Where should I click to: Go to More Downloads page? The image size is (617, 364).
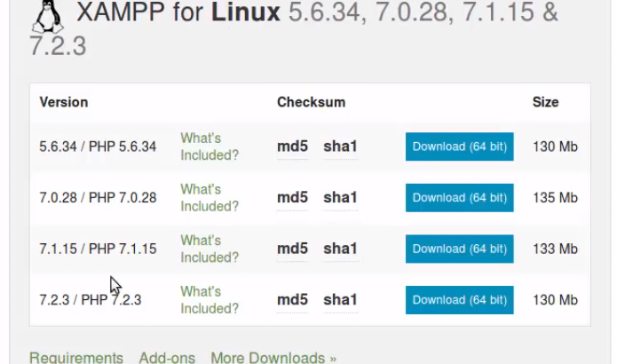[x=273, y=357]
